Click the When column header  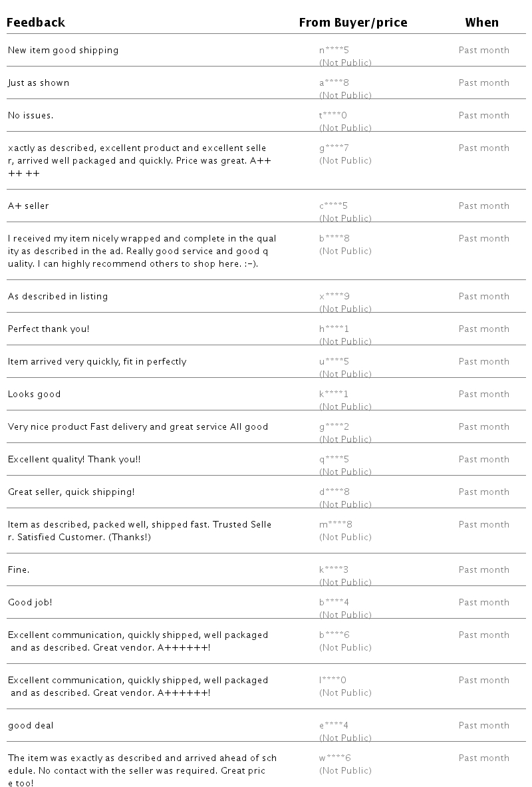(481, 23)
